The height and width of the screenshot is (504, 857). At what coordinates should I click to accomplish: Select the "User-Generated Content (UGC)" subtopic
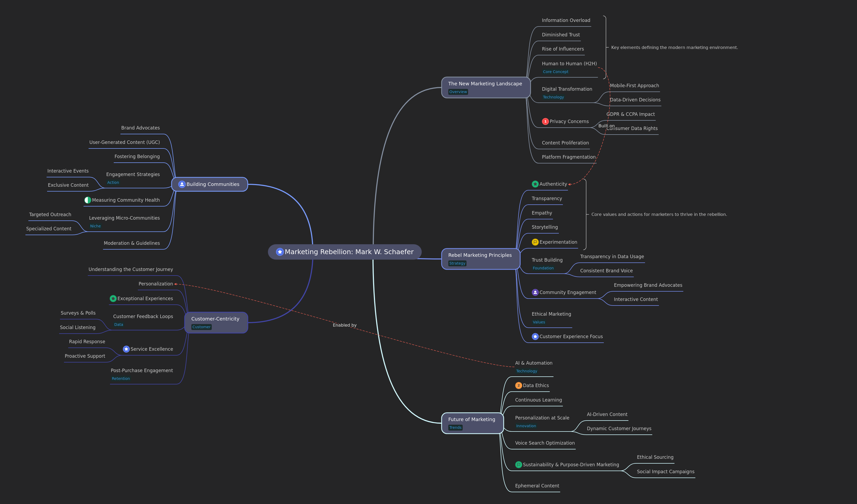tap(124, 142)
